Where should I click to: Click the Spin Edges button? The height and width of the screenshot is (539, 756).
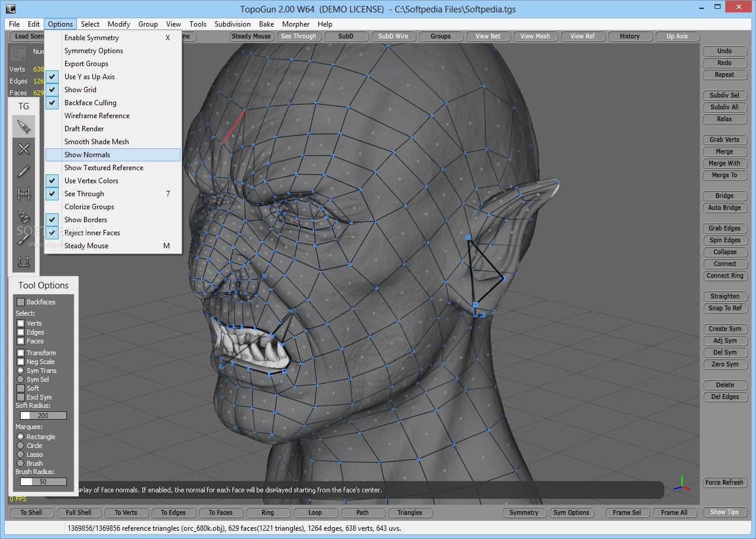pyautogui.click(x=724, y=240)
